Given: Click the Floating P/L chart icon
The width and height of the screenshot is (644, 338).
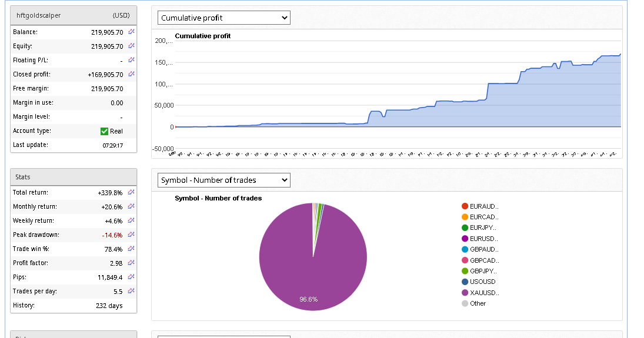Looking at the screenshot, I should tap(131, 60).
